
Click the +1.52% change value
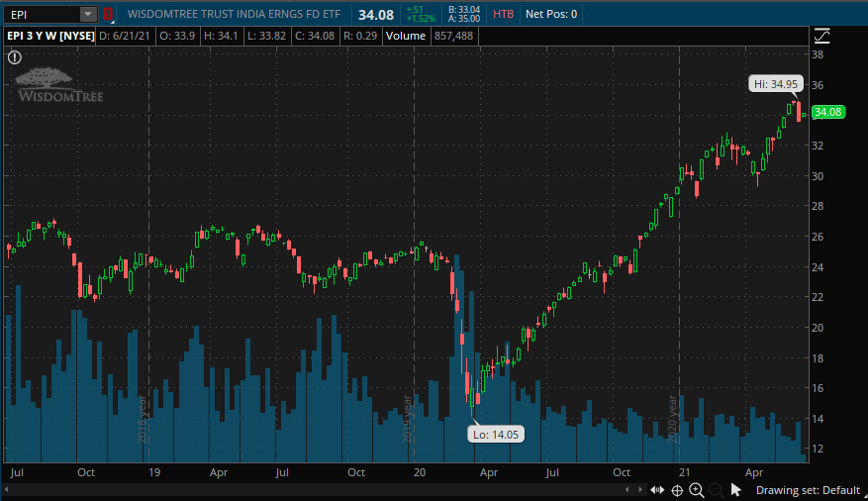pos(421,19)
